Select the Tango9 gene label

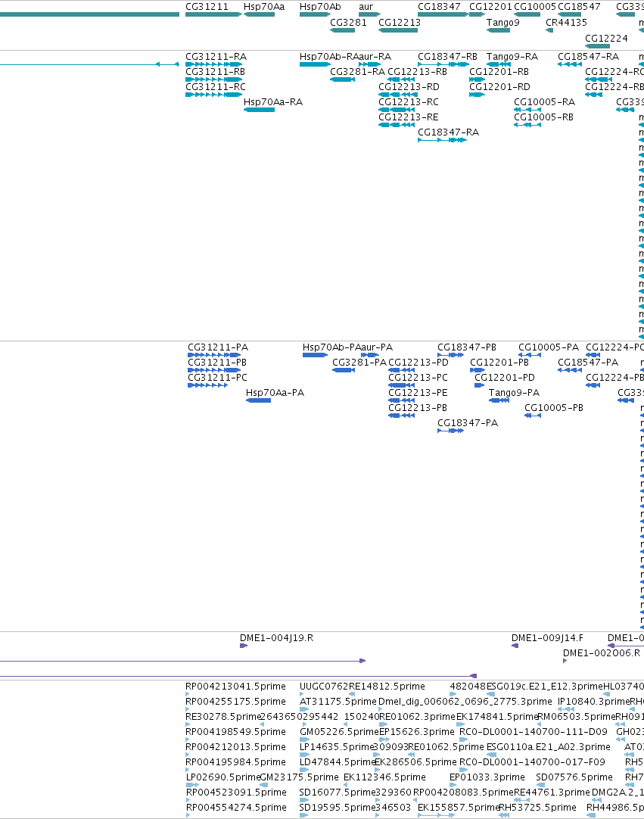click(x=503, y=23)
